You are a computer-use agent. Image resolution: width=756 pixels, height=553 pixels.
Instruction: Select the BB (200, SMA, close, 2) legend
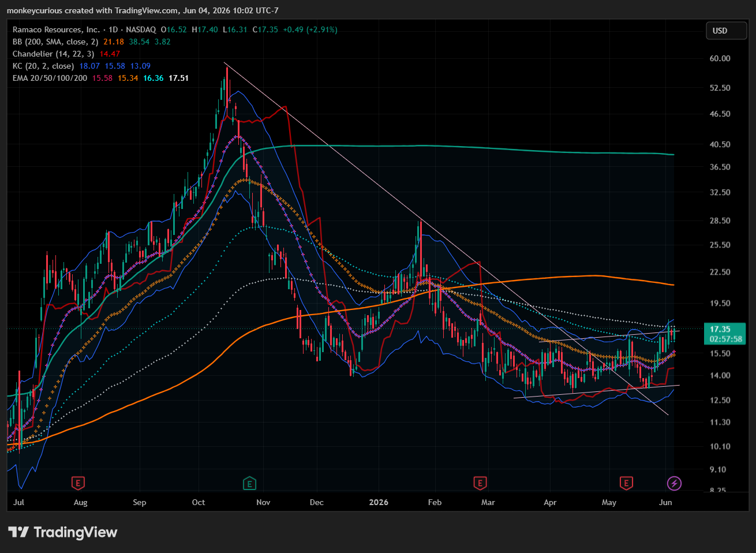click(56, 42)
